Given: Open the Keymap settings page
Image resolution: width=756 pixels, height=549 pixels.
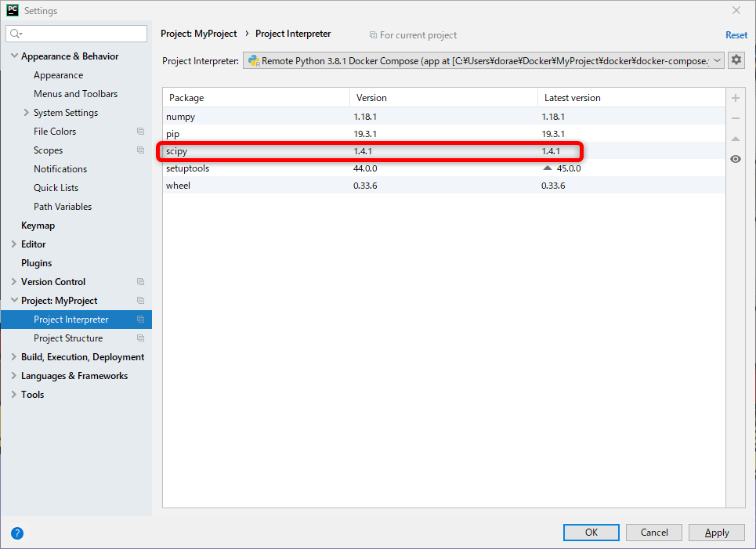Looking at the screenshot, I should (38, 226).
